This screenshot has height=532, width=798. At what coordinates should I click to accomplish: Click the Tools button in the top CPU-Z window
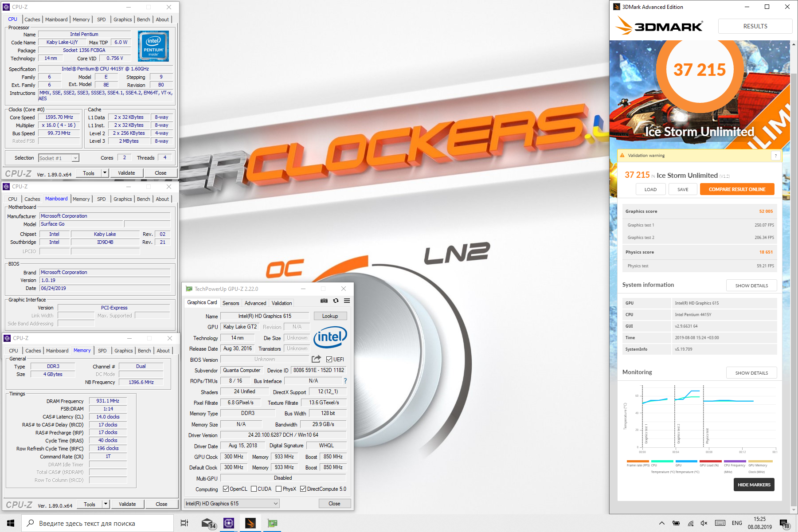89,173
